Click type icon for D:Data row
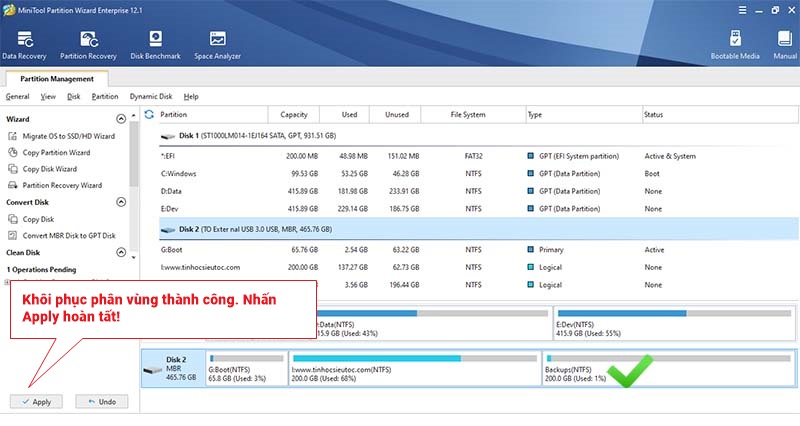 coord(531,191)
